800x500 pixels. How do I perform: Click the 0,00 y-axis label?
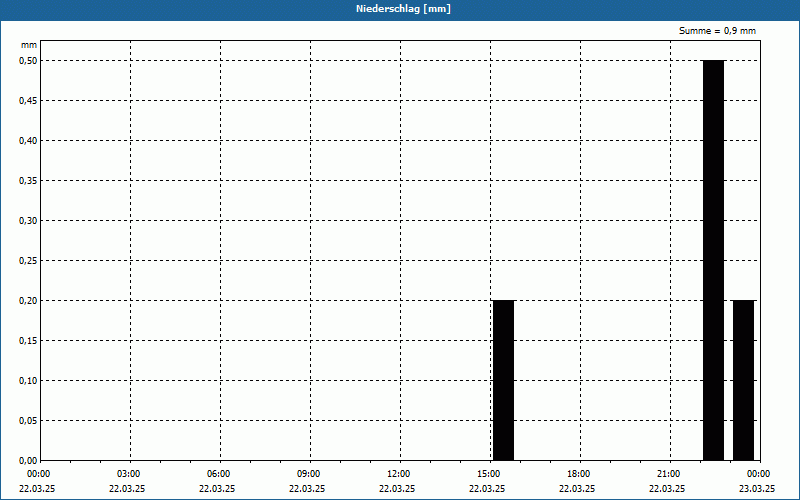click(28, 461)
